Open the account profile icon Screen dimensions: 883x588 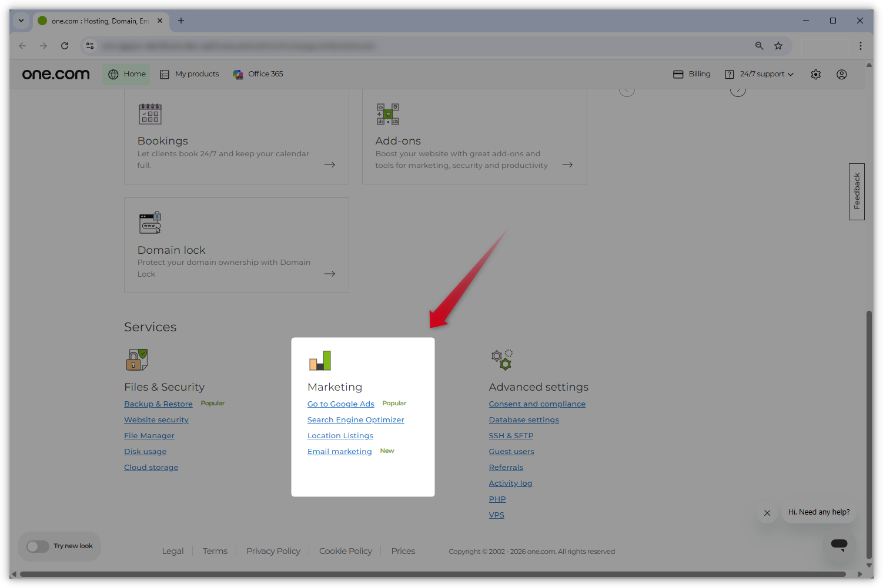tap(841, 75)
